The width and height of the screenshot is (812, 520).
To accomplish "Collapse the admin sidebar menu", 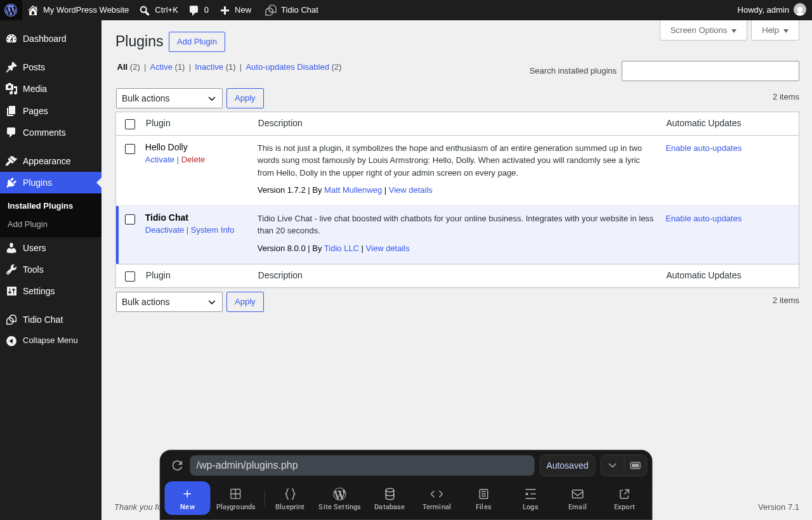I will click(x=51, y=341).
